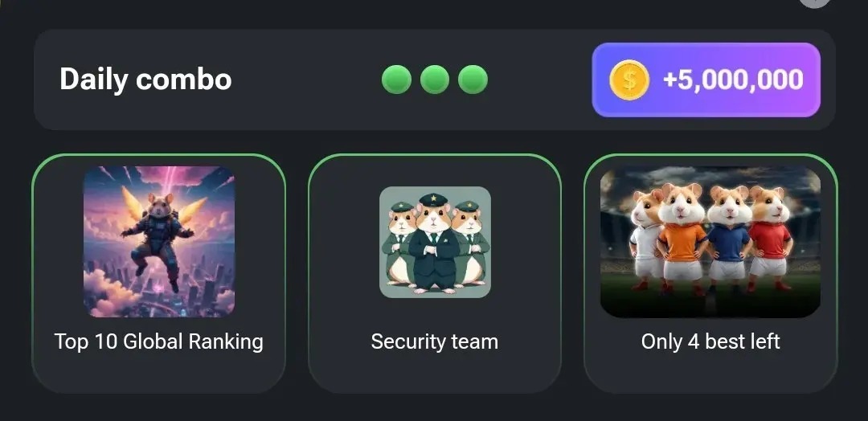
Task: Click the gold dollar coin icon
Action: click(x=628, y=80)
